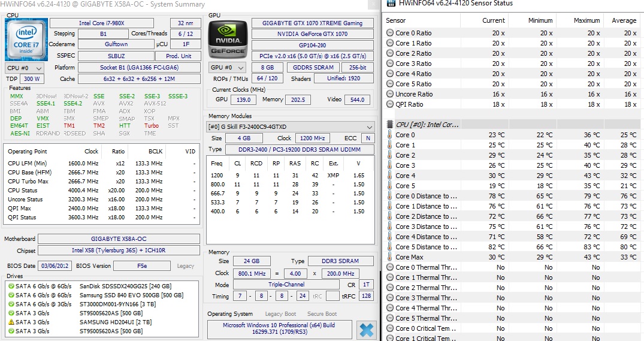Select the Core Max sensor row
644x341 pixels.
[x=513, y=257]
